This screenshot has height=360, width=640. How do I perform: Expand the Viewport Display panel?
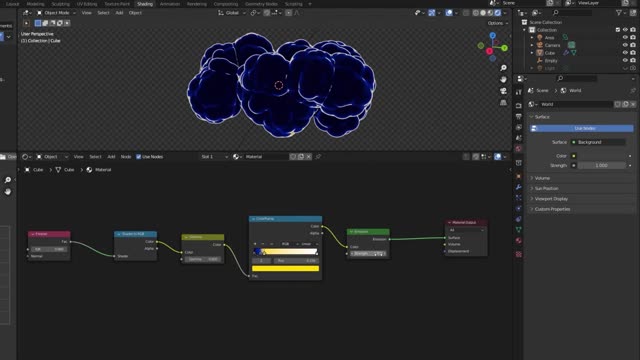point(551,199)
